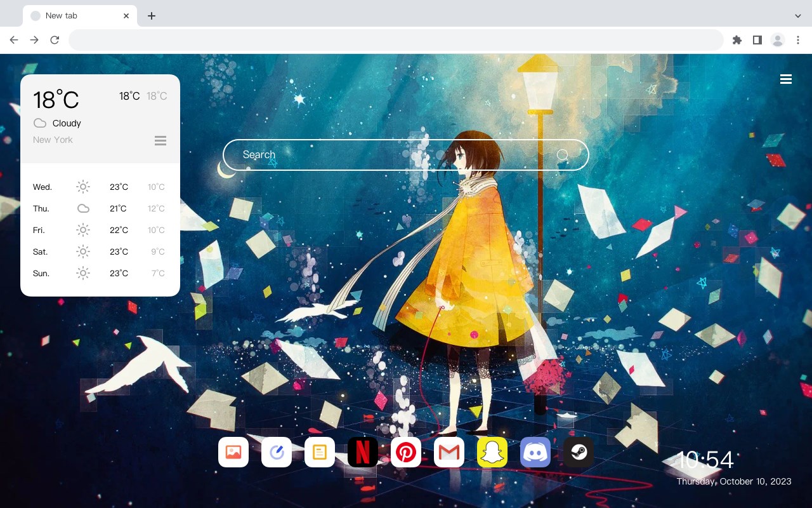
Task: Click the Search input field
Action: click(x=406, y=155)
